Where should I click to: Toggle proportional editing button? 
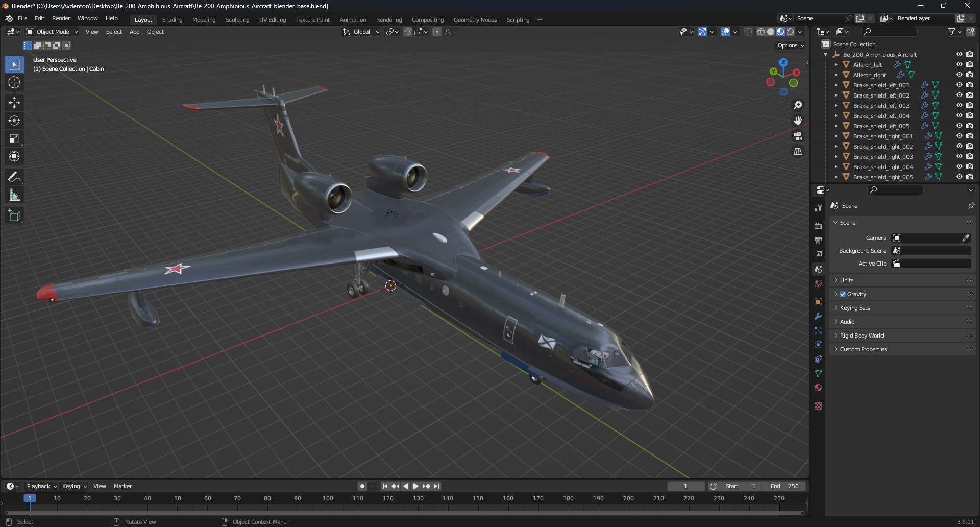tap(437, 32)
